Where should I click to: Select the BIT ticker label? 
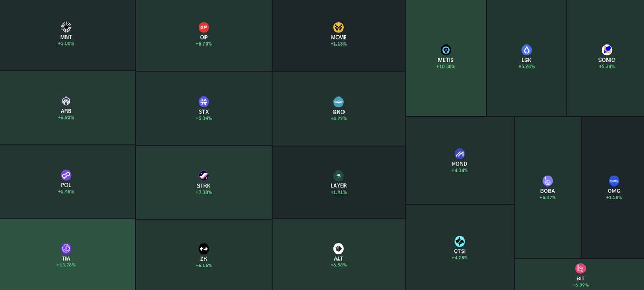580,279
